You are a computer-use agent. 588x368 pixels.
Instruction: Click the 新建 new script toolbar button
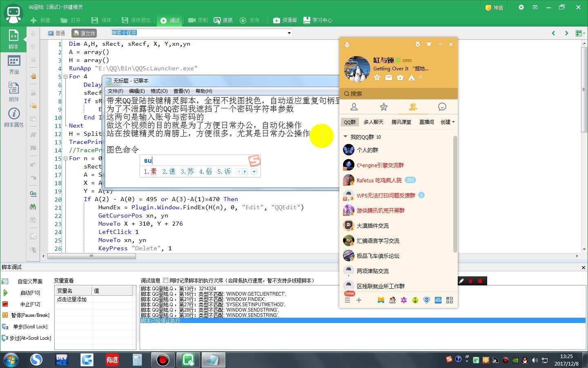click(40, 20)
